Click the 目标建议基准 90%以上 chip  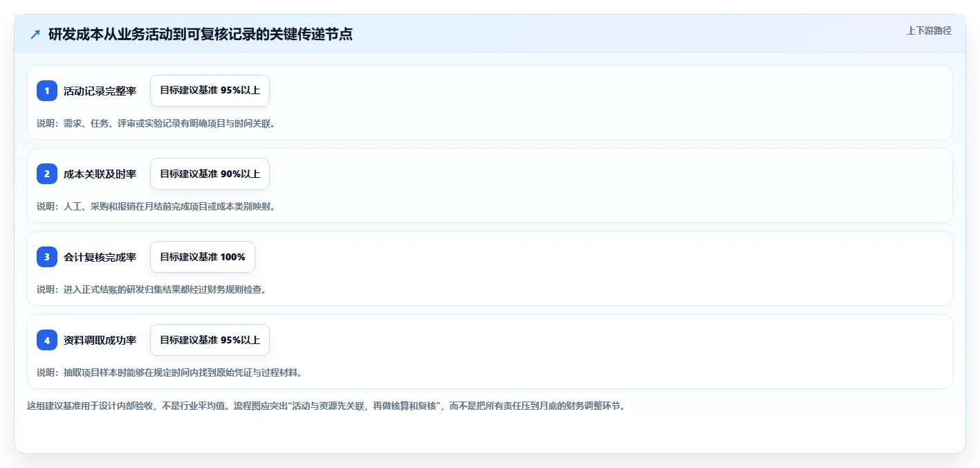pyautogui.click(x=210, y=174)
